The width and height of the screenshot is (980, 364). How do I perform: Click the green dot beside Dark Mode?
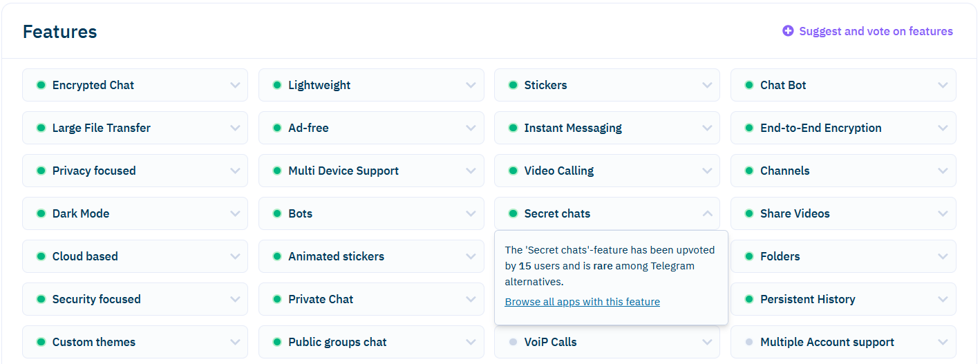(x=41, y=213)
